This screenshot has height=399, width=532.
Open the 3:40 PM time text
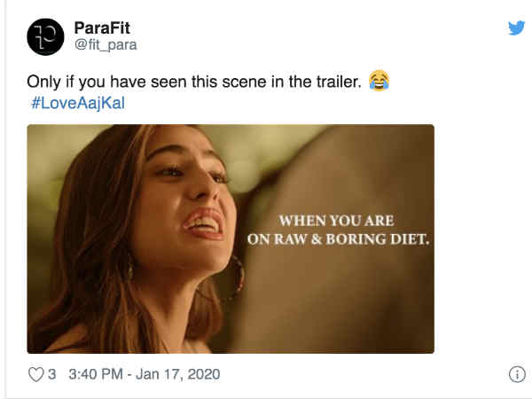97,374
